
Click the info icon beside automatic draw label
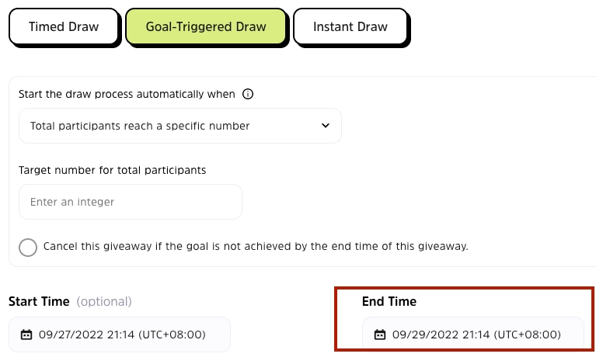[x=248, y=95]
